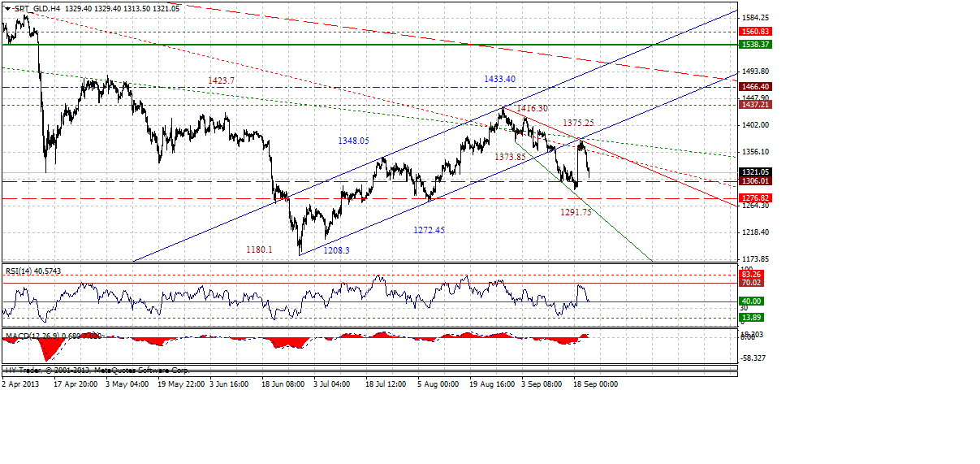Image resolution: width=980 pixels, height=464 pixels.
Task: Click the blue 1208.3 chart annotation
Action: tap(336, 251)
